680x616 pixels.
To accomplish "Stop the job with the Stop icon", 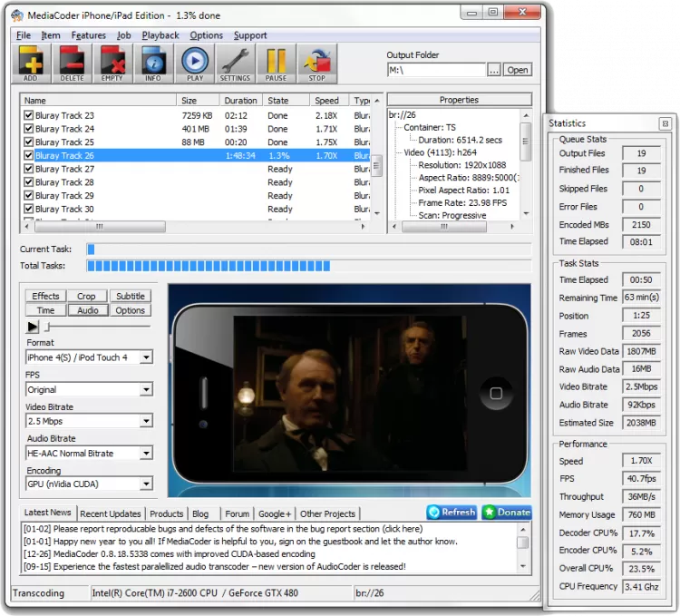I will pos(316,63).
